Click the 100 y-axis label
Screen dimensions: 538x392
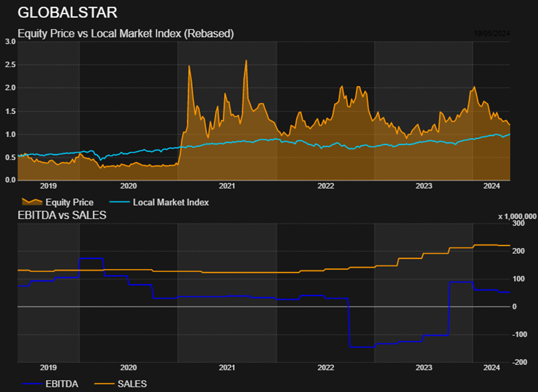tap(519, 279)
